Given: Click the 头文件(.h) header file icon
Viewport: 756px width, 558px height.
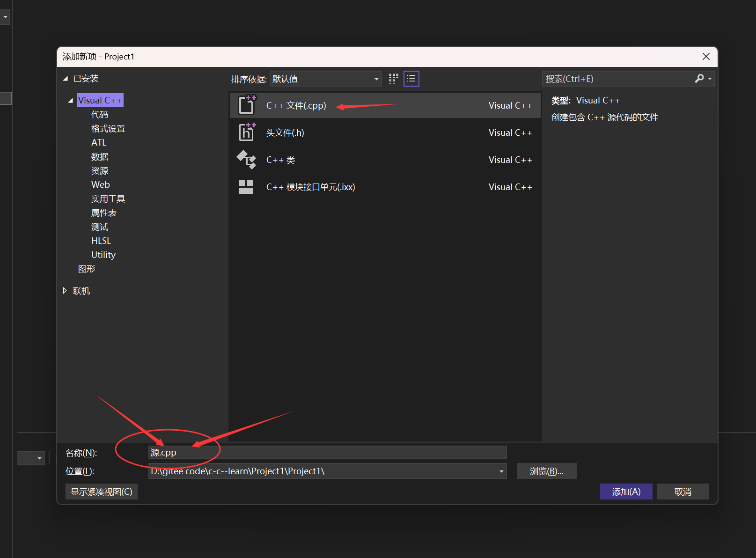Looking at the screenshot, I should (247, 132).
